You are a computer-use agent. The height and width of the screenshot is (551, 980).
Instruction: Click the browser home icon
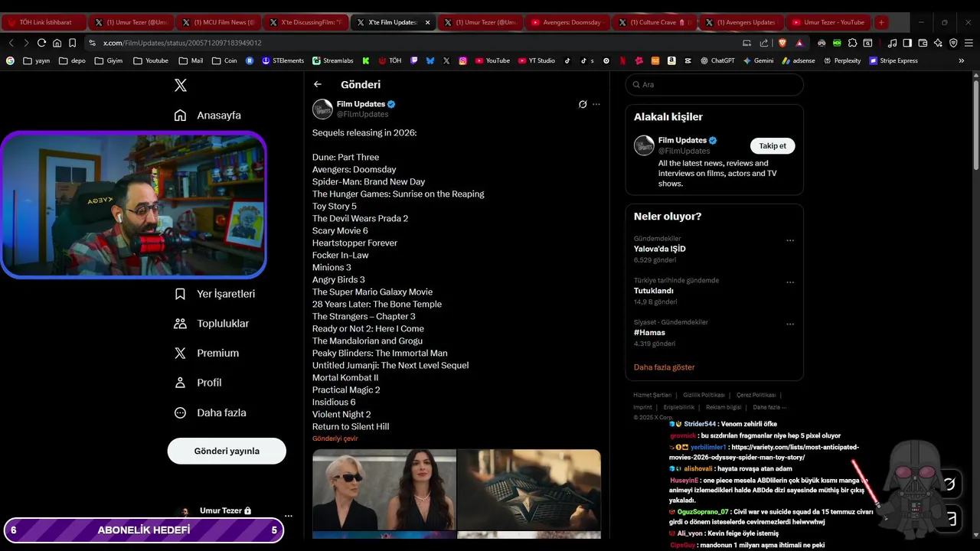coord(57,43)
